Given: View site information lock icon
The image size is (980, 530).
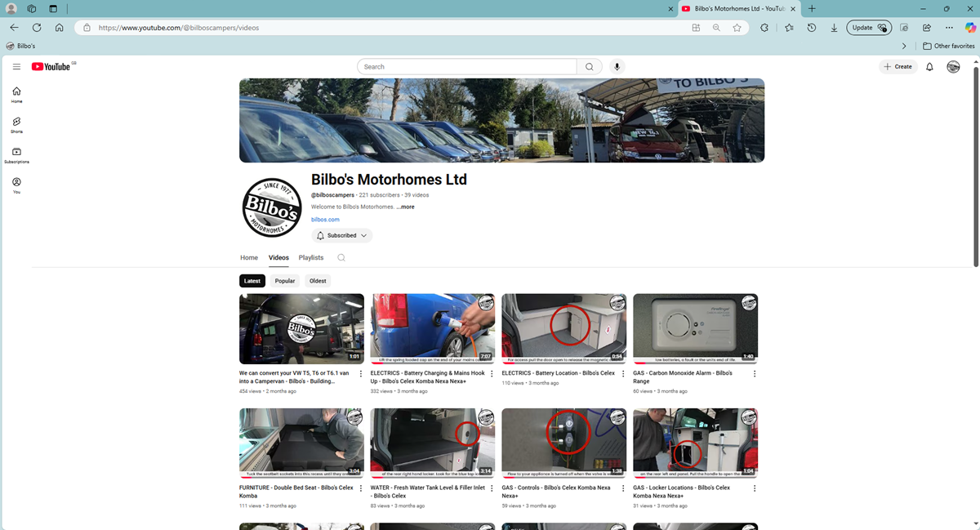Looking at the screenshot, I should click(x=87, y=28).
